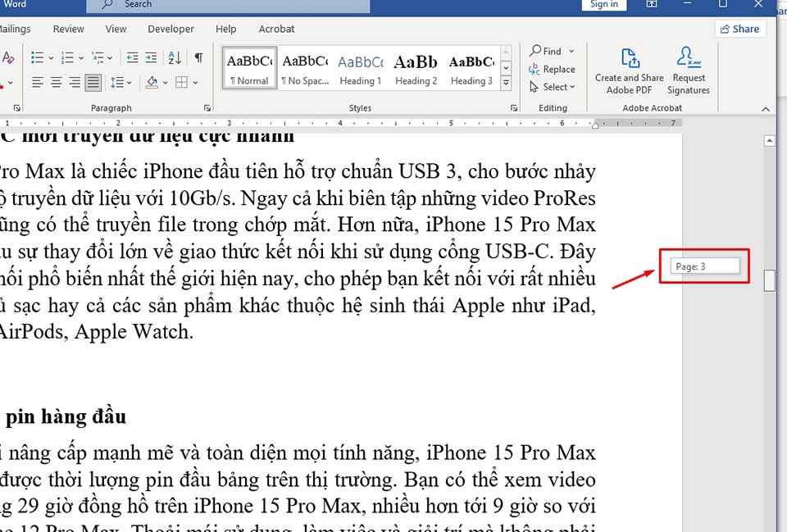787x532 pixels.
Task: Open Font dialog launcher
Action: [x=16, y=108]
